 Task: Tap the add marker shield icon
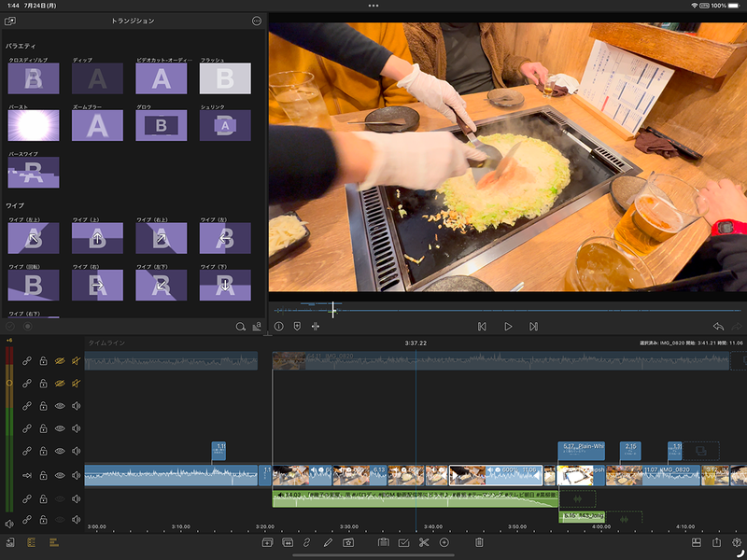pos(297,327)
